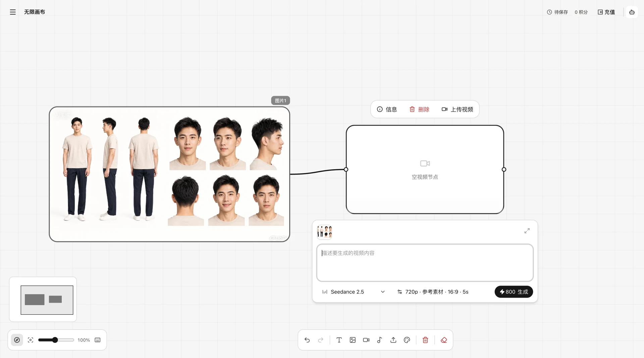Open video settings 720p · 参考素材 · 16:9 · 5s
This screenshot has width=644, height=358.
coord(433,292)
